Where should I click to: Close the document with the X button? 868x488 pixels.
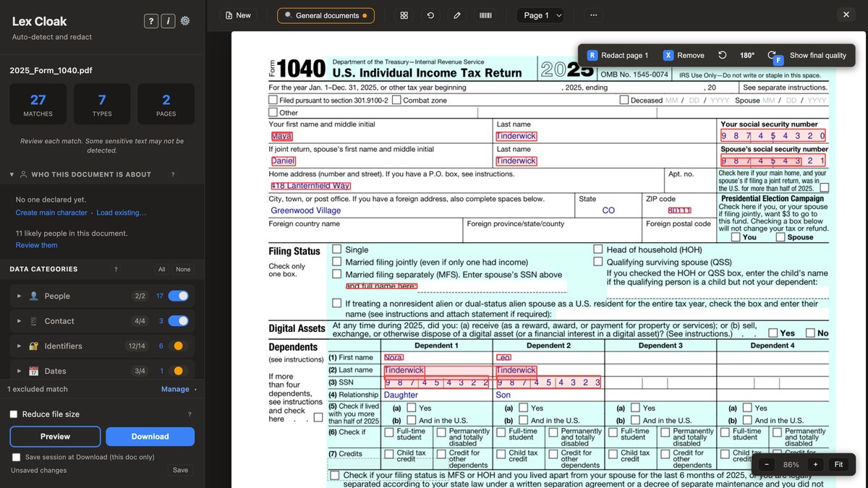pyautogui.click(x=846, y=14)
